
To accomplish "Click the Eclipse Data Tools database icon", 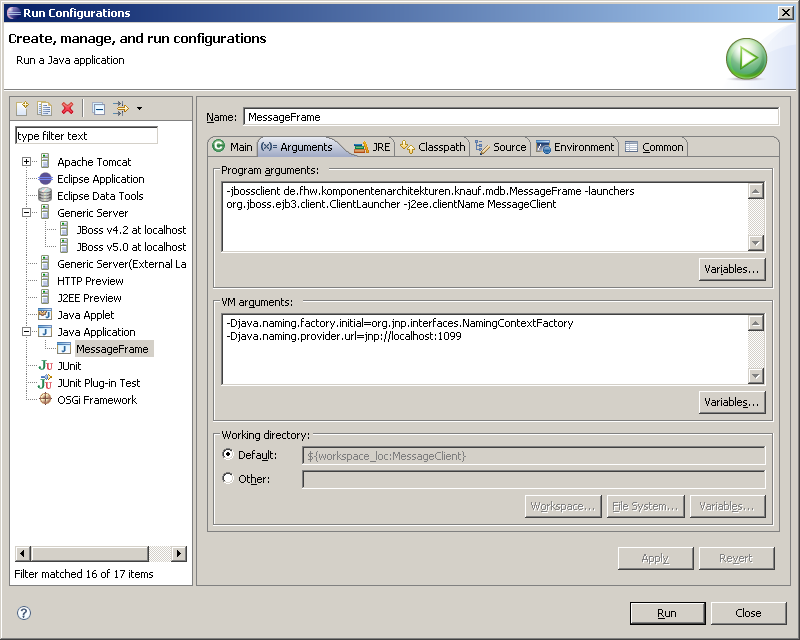I will tap(45, 195).
